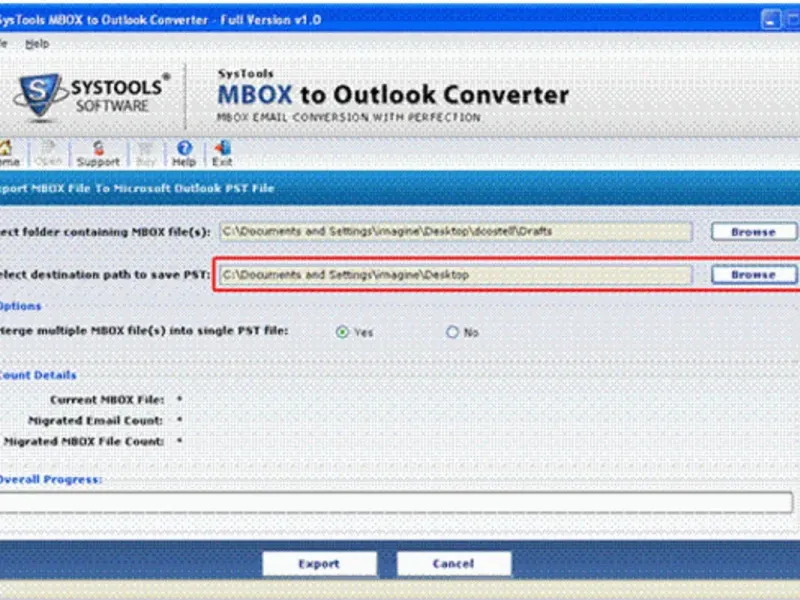The width and height of the screenshot is (800, 600).
Task: Click the 'MBOX to Outlook Converter' title
Action: pyautogui.click(x=393, y=95)
